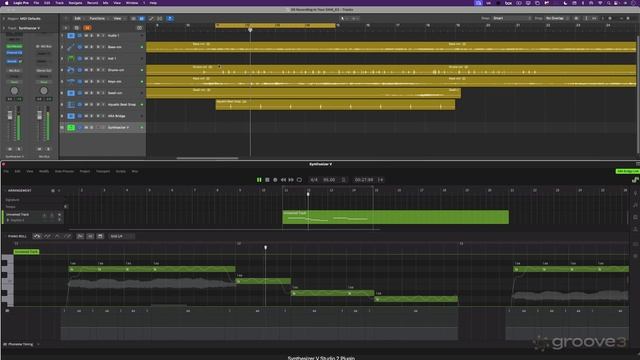Open Synthesizer V Modify menu
The width and height of the screenshot is (640, 360).
(x=44, y=171)
